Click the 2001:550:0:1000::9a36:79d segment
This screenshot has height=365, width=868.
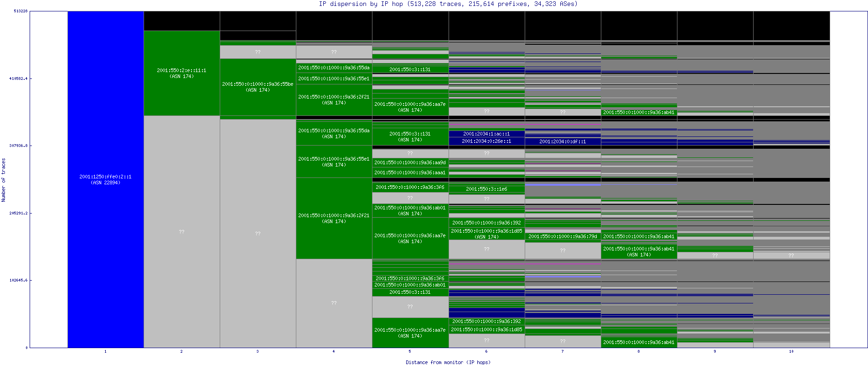pos(563,237)
